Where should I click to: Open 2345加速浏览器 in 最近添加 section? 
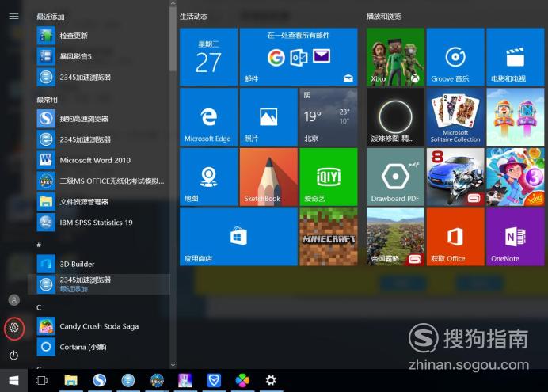click(x=98, y=78)
